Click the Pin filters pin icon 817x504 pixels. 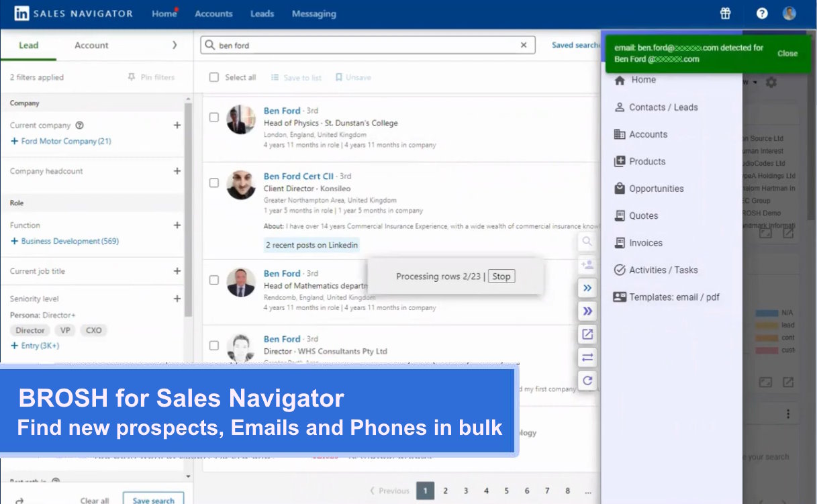click(132, 77)
